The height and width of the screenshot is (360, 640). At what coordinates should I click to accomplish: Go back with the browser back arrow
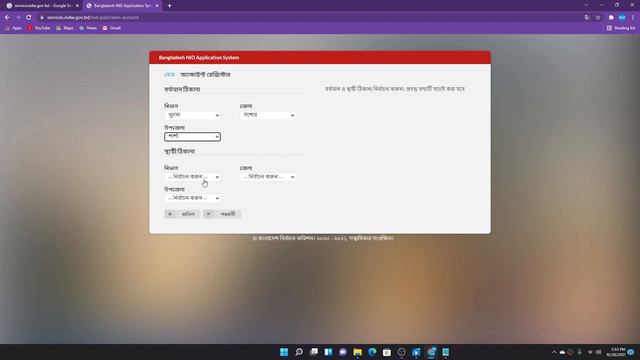tap(7, 18)
